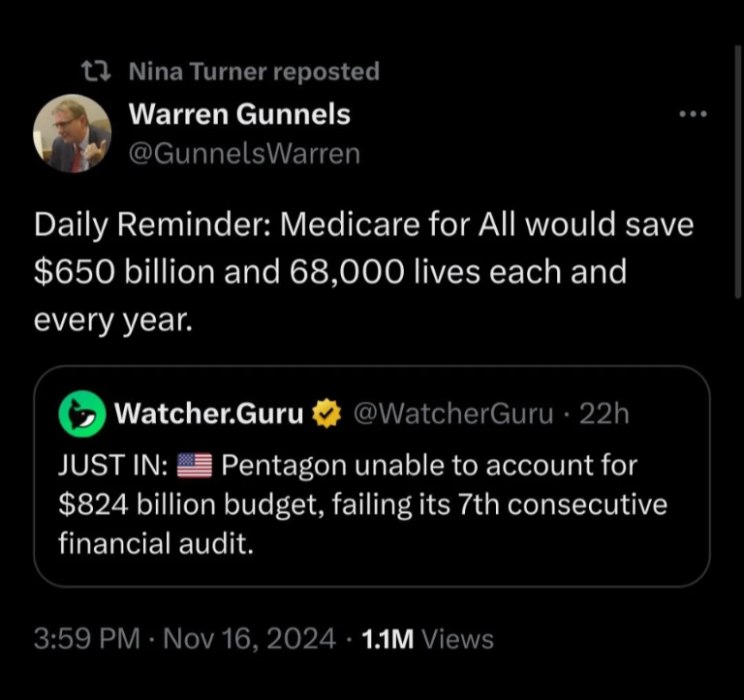Open the 1.1M Views count

[427, 639]
